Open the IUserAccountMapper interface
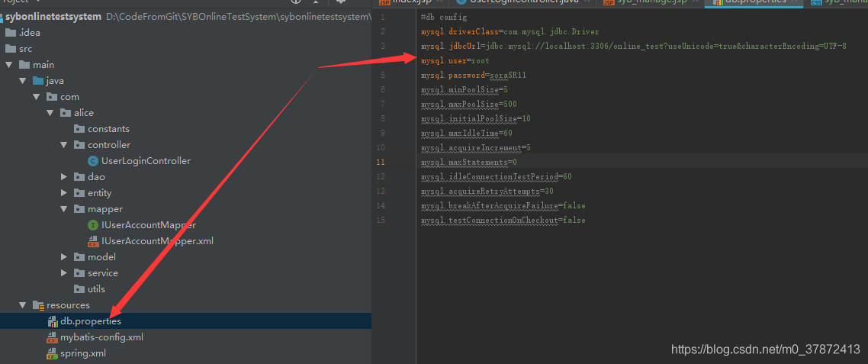 click(149, 225)
